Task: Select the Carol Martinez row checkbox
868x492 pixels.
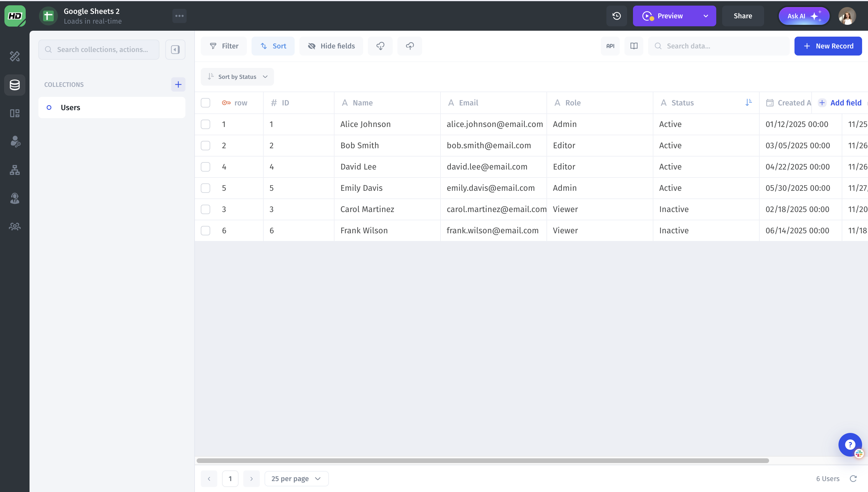Action: pos(205,209)
